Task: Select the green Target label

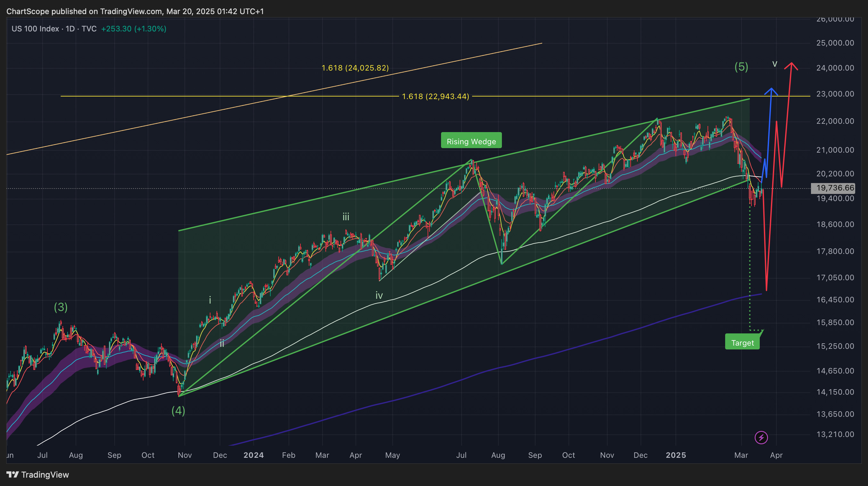Action: point(742,342)
